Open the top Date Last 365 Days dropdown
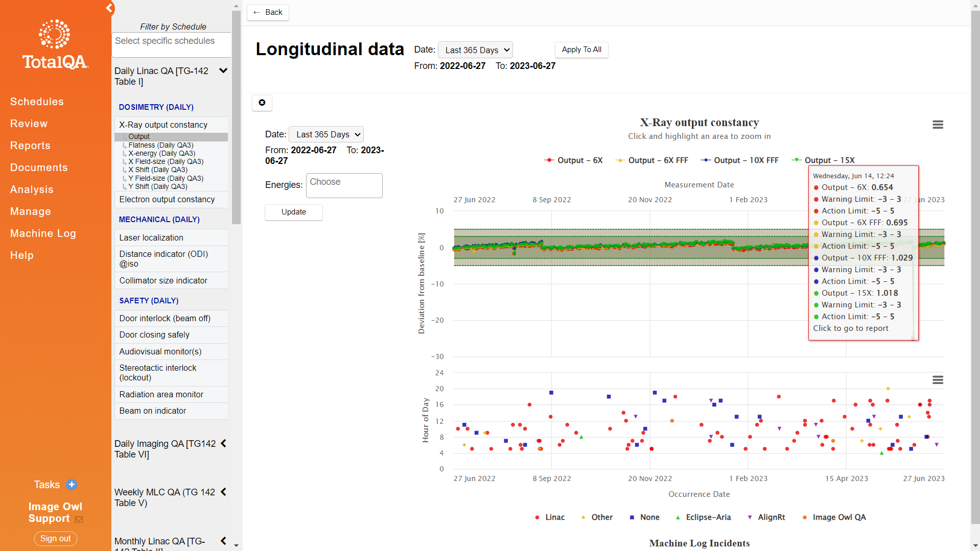The image size is (980, 551). (x=475, y=50)
